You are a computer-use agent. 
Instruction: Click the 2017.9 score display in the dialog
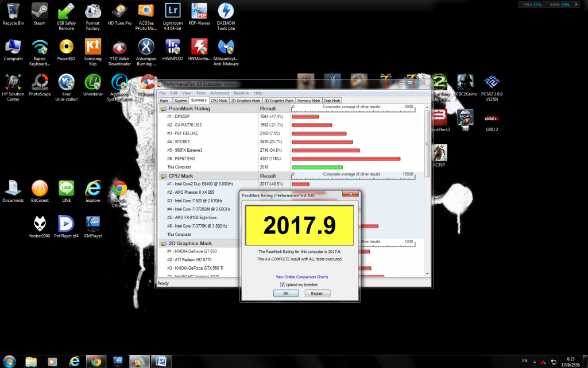(299, 225)
